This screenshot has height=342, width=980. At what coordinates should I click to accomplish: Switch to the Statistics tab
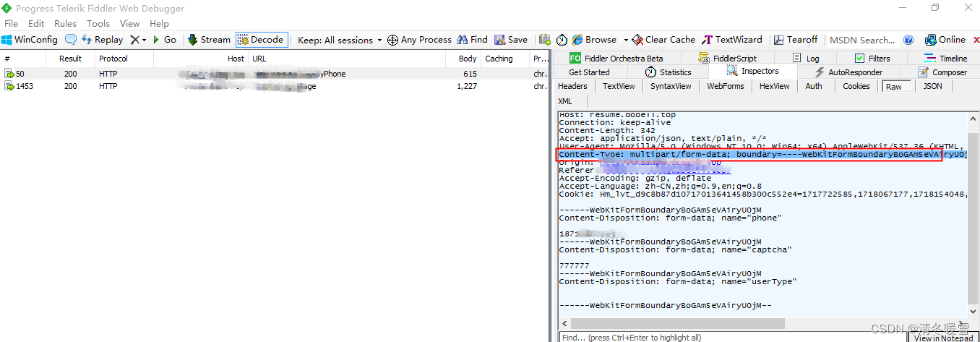[668, 72]
